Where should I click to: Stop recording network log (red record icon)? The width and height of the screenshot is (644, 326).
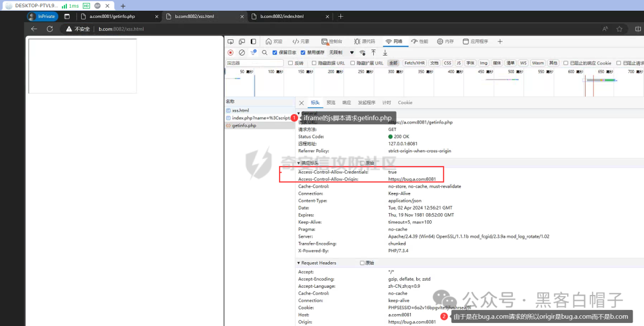[230, 53]
